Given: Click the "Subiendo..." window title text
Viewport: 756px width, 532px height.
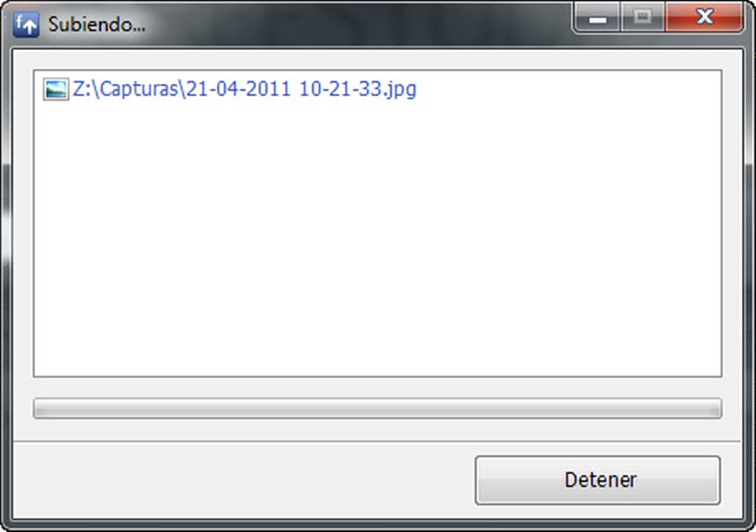Looking at the screenshot, I should [x=96, y=24].
